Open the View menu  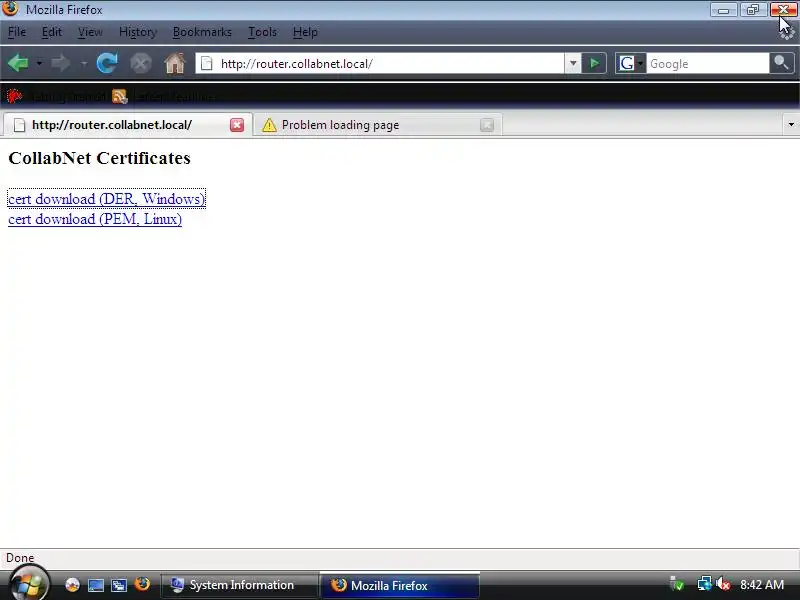(90, 32)
